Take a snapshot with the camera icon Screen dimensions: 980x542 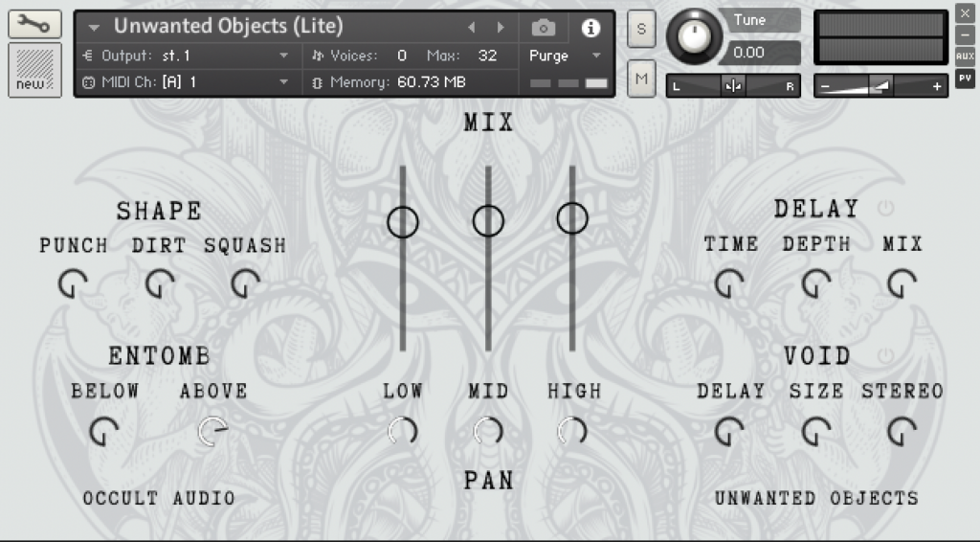[x=544, y=28]
